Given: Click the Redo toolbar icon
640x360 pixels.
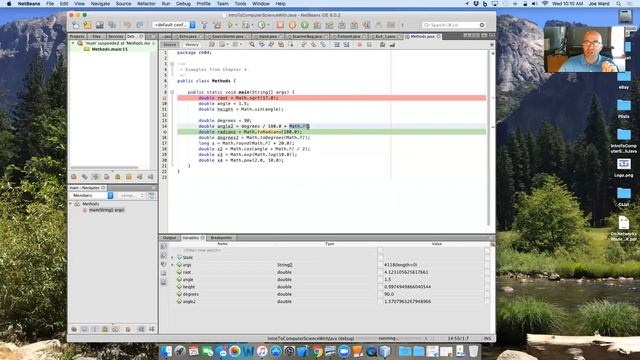Looking at the screenshot, I should [140, 25].
